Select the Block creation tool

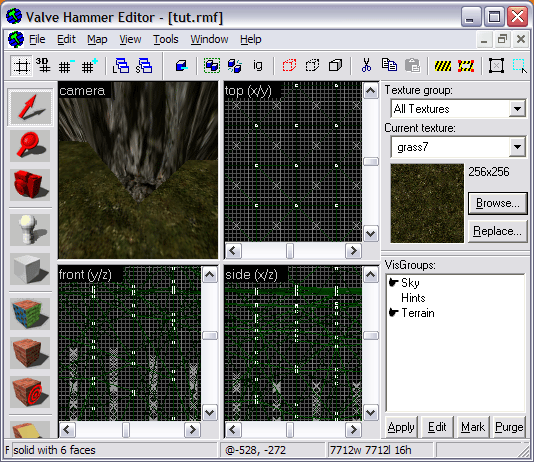pyautogui.click(x=30, y=269)
